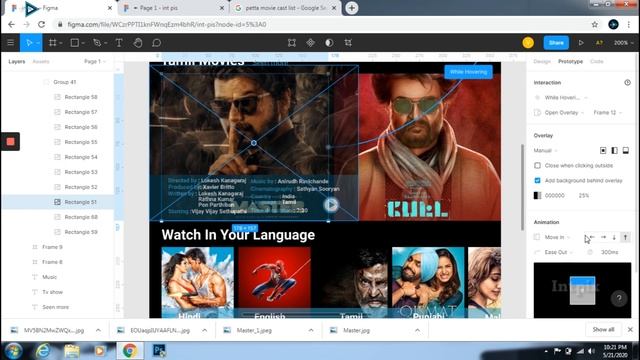
Task: Switch to the petta movie cast list tab
Action: 286,8
